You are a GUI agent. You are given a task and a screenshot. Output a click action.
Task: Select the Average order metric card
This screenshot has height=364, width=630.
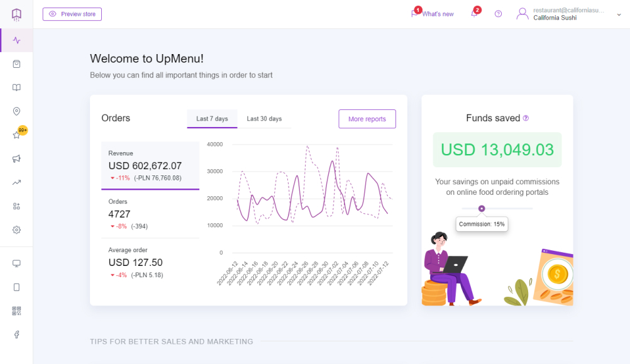click(150, 262)
